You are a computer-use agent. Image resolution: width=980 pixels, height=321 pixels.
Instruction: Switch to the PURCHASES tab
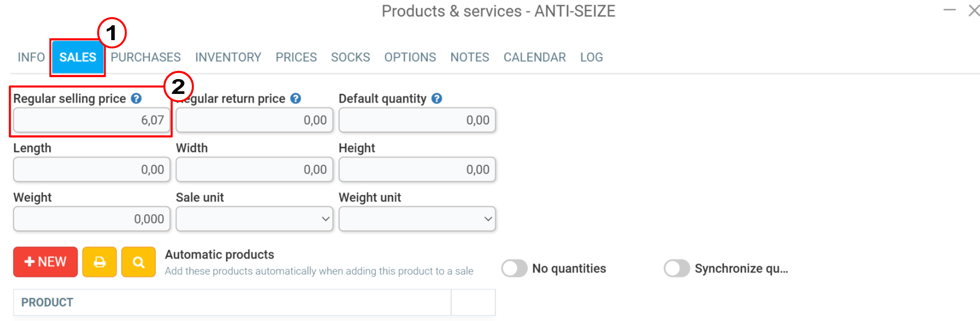pyautogui.click(x=146, y=57)
